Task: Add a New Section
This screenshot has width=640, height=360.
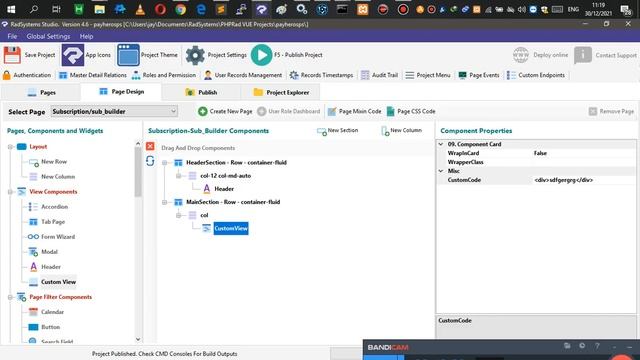Action: [338, 131]
